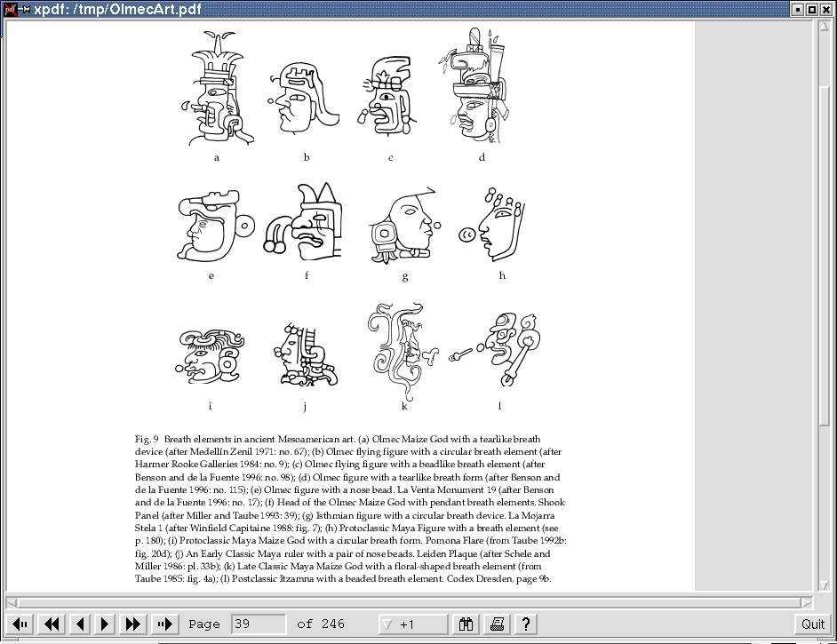The height and width of the screenshot is (644, 837).
Task: Click the "of 246" page count label
Action: point(321,624)
